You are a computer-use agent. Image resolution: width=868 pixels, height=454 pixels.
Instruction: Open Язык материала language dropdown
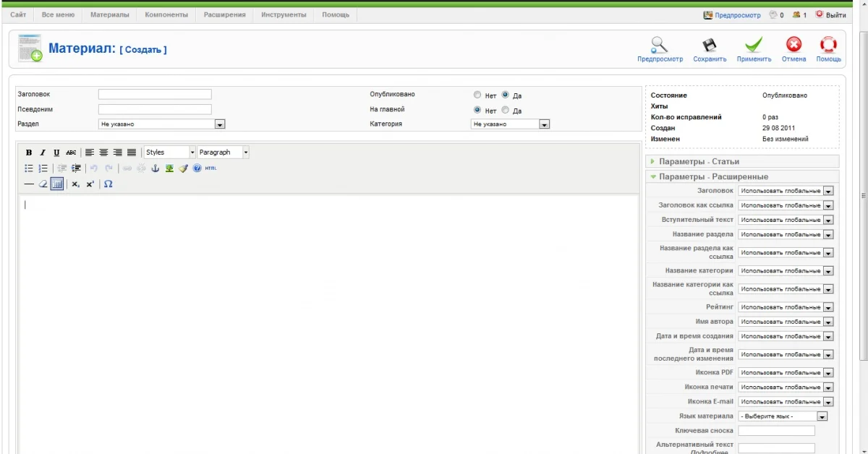click(x=783, y=416)
